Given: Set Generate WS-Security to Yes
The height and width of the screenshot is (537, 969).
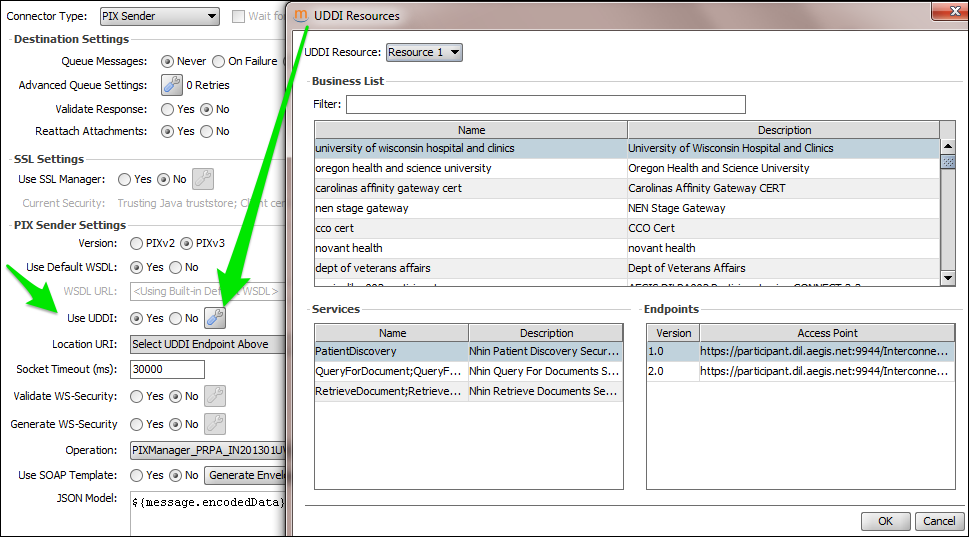Looking at the screenshot, I should tap(137, 425).
